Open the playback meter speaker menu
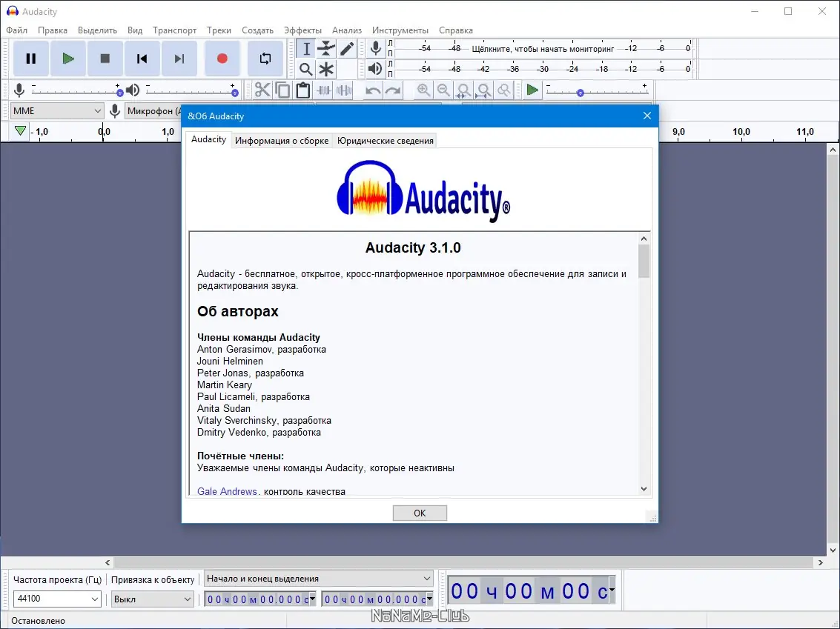This screenshot has height=629, width=840. pos(376,68)
